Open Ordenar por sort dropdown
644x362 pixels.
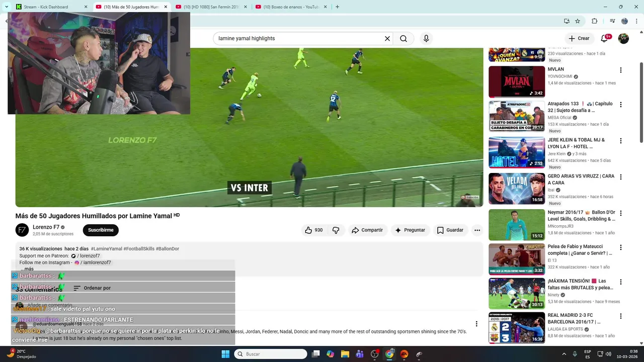[92, 288]
